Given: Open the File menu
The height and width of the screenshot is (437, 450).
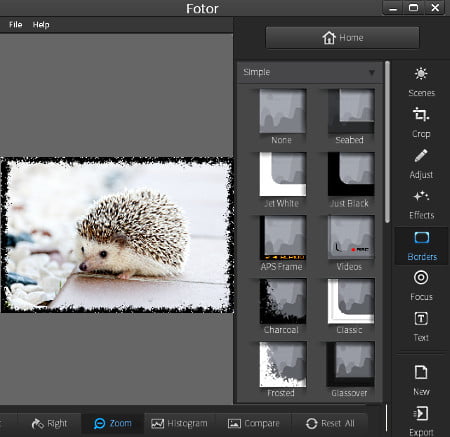Looking at the screenshot, I should pyautogui.click(x=15, y=25).
